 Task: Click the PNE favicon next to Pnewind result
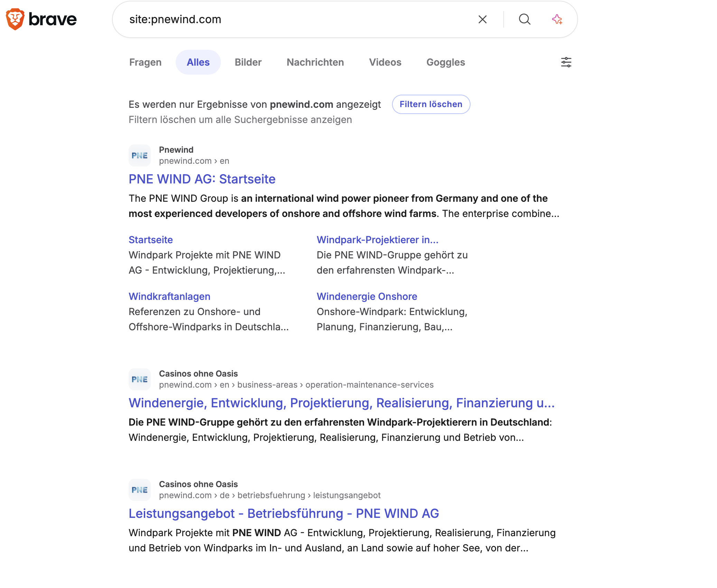pos(139,155)
